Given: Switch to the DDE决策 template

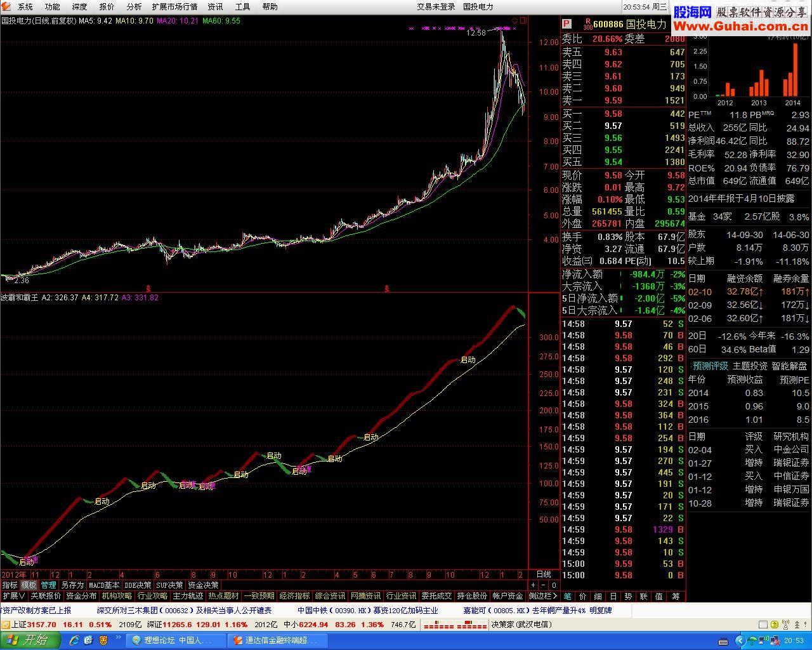Looking at the screenshot, I should 138,585.
